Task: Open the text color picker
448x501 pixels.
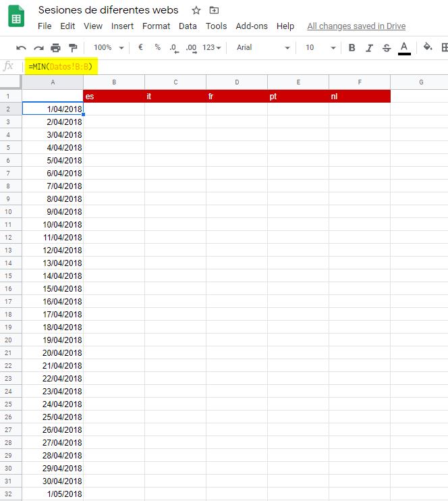Action: coord(404,48)
